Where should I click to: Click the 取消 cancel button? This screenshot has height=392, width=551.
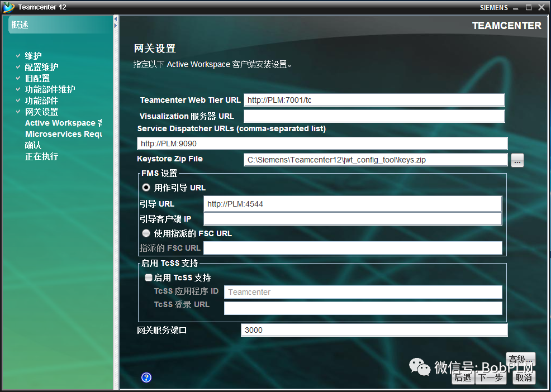click(x=524, y=377)
